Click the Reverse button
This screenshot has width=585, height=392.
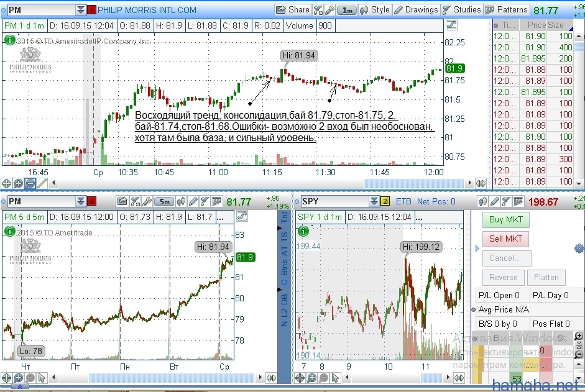pyautogui.click(x=504, y=278)
